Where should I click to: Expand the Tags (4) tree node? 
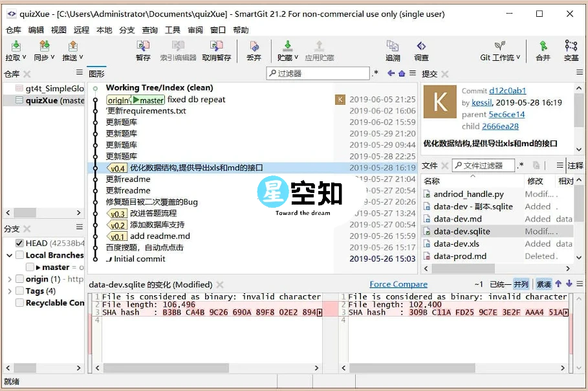(10, 291)
